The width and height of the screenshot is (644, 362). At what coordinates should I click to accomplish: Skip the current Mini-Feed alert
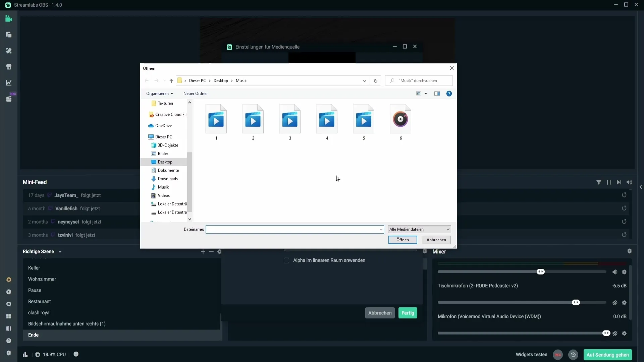(x=619, y=182)
